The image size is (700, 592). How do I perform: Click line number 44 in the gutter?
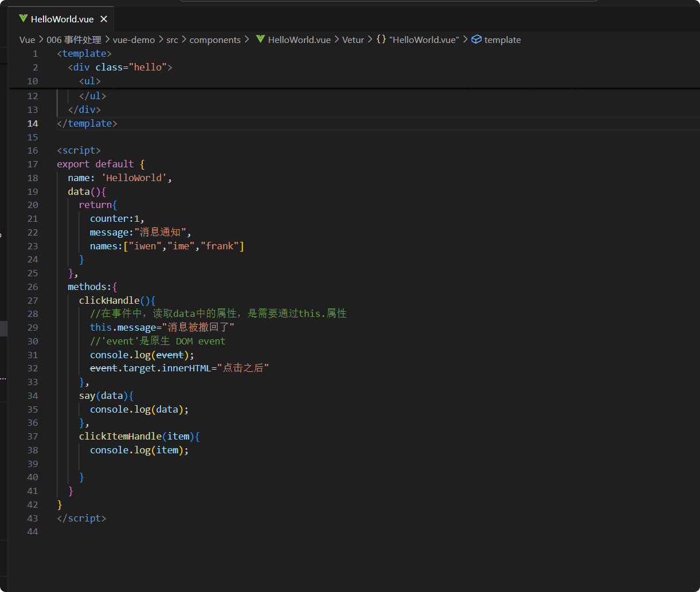[33, 532]
